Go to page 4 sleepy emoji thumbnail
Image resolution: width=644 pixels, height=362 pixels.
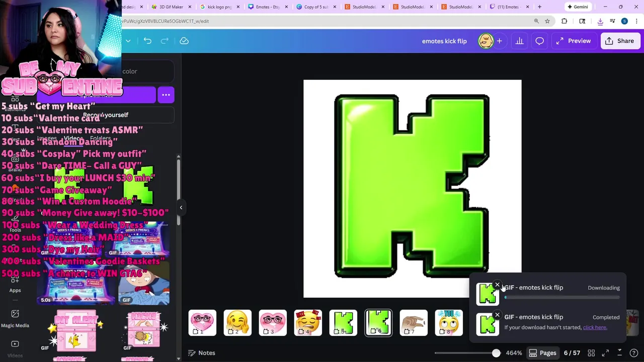(x=308, y=323)
